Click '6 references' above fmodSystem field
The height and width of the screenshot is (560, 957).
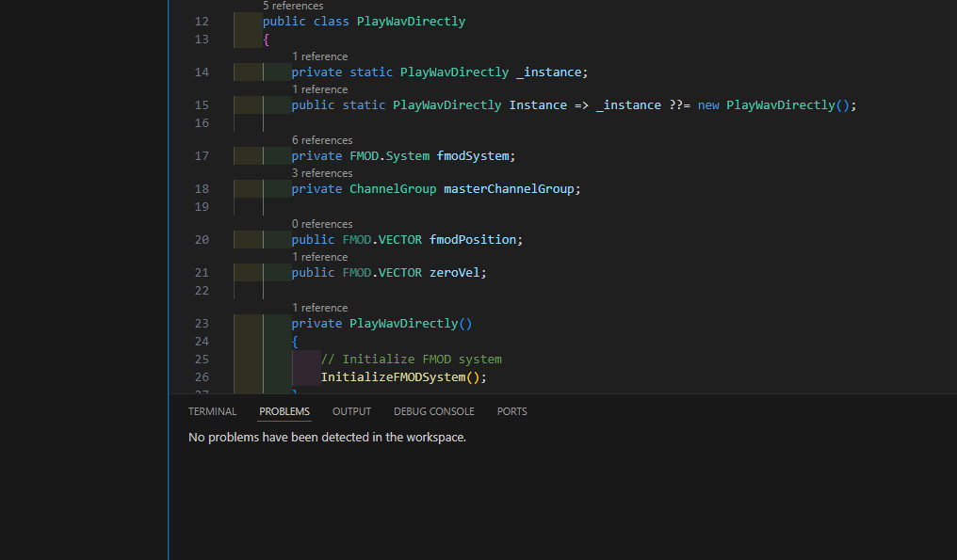[x=322, y=140]
